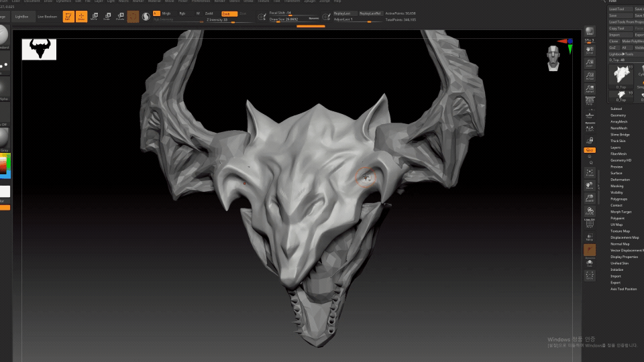
Task: Toggle Local symmetry (L.Sym) button
Action: (x=590, y=127)
